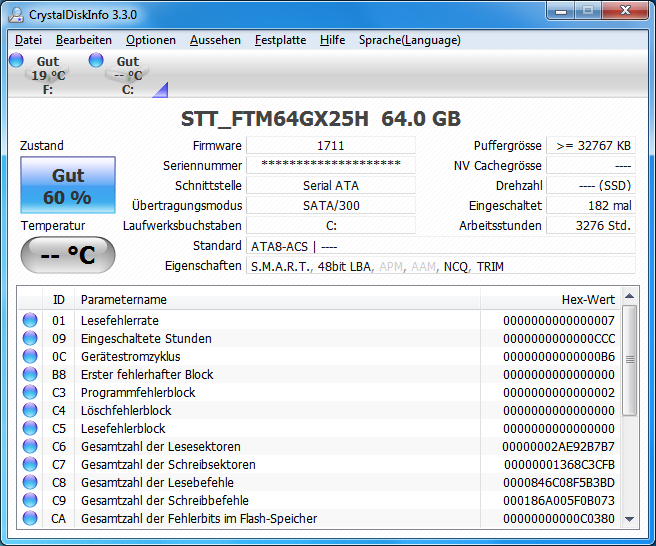Click status orb for Gerätestromzyklus row
Viewport: 656px width, 546px height.
[30, 356]
